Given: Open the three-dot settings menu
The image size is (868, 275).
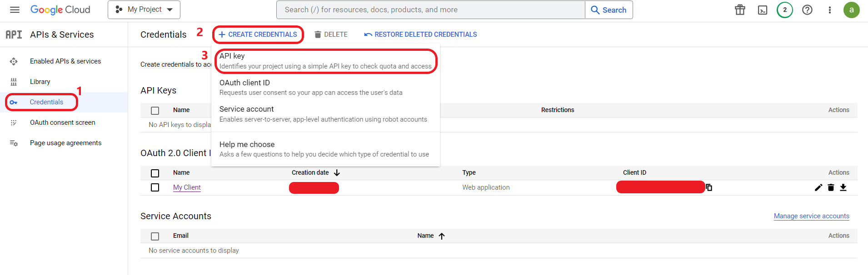Looking at the screenshot, I should coord(830,10).
